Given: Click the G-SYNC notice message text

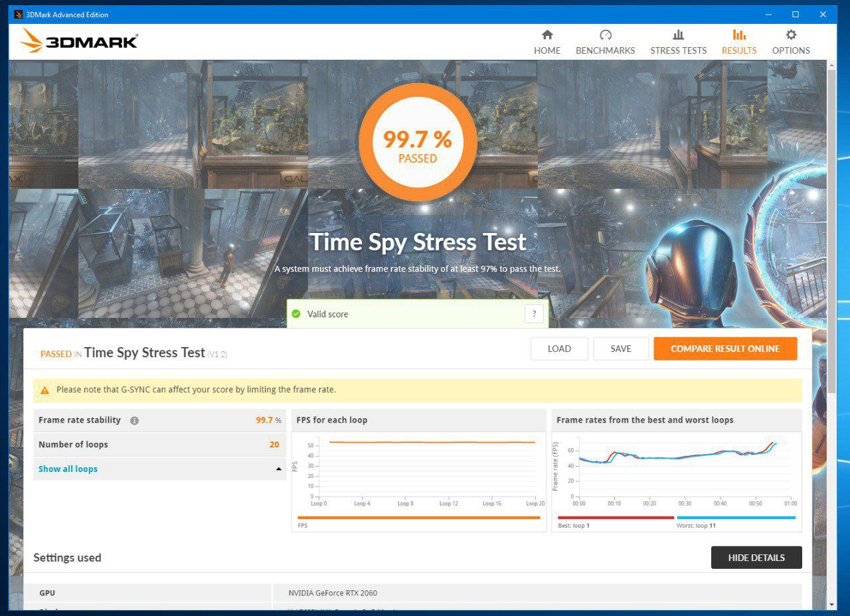Looking at the screenshot, I should [196, 390].
